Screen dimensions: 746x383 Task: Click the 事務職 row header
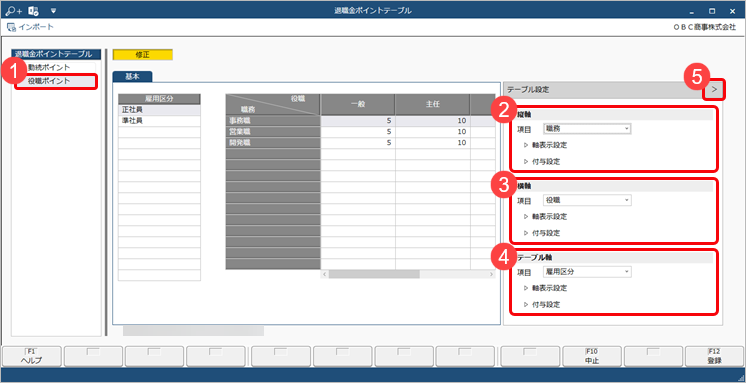[x=273, y=121]
